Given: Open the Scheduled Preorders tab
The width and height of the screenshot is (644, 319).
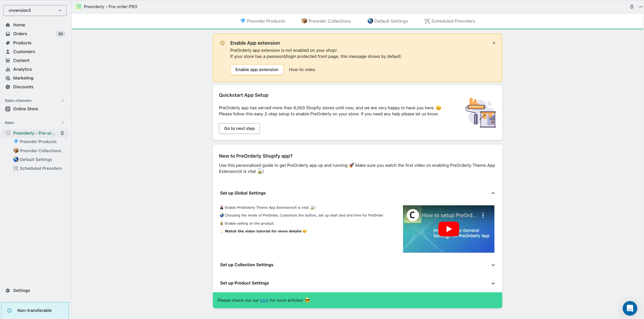Looking at the screenshot, I should [x=449, y=21].
